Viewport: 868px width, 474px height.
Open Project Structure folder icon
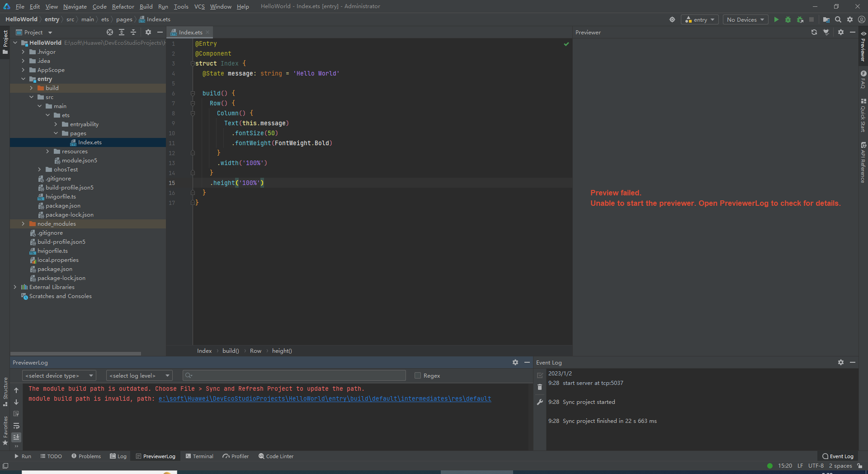(x=826, y=19)
